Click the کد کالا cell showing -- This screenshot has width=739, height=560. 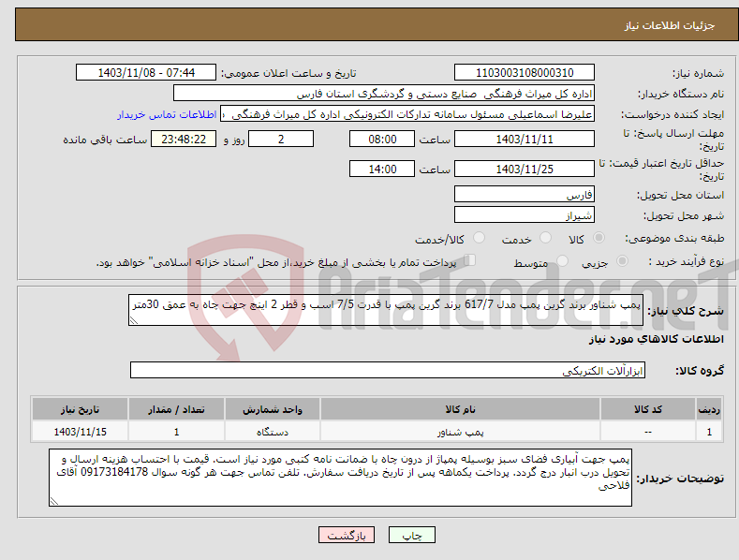[647, 432]
